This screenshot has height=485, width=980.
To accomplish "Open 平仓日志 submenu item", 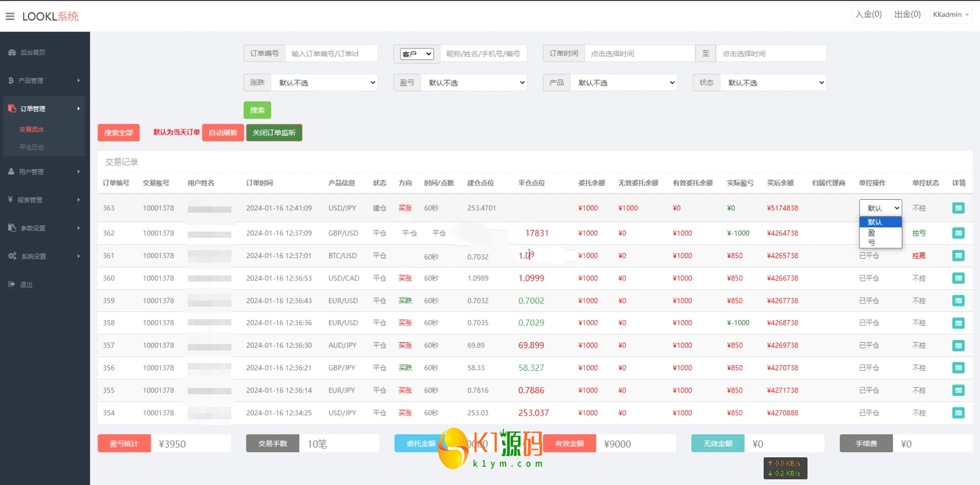I will tap(32, 147).
